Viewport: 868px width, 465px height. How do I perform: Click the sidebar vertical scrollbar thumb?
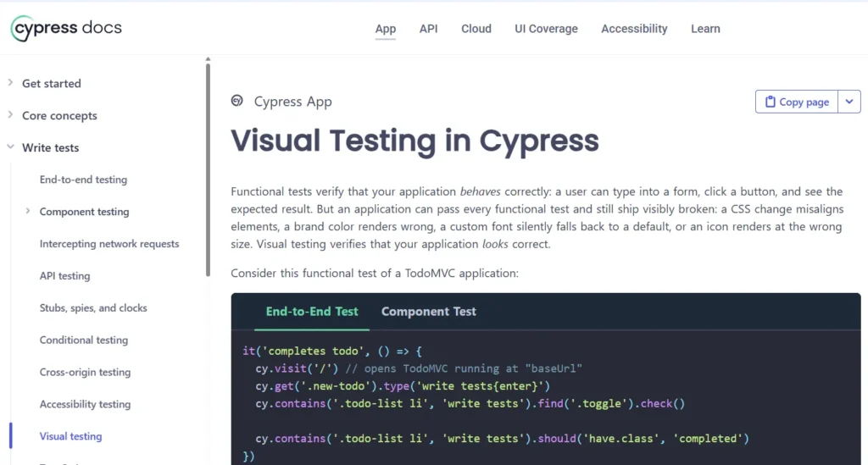click(209, 169)
